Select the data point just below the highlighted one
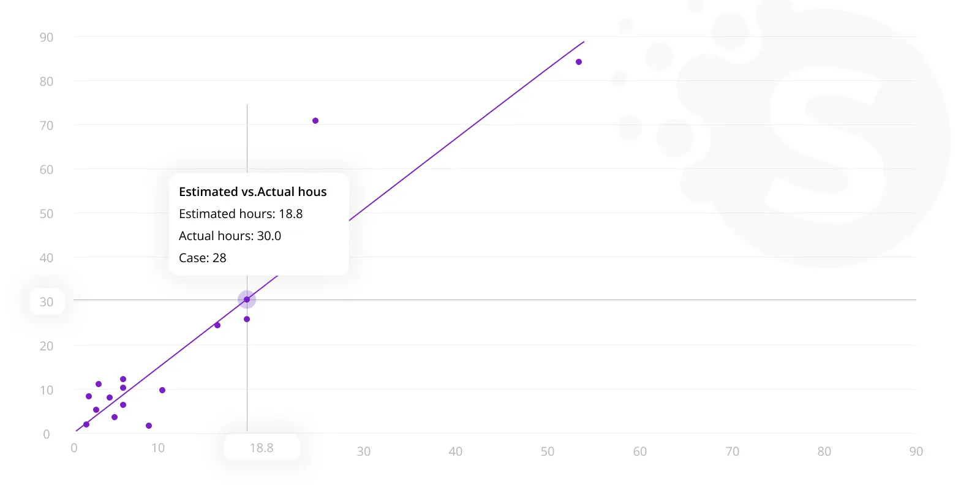Screen dimensions: 980x490 coord(247,319)
